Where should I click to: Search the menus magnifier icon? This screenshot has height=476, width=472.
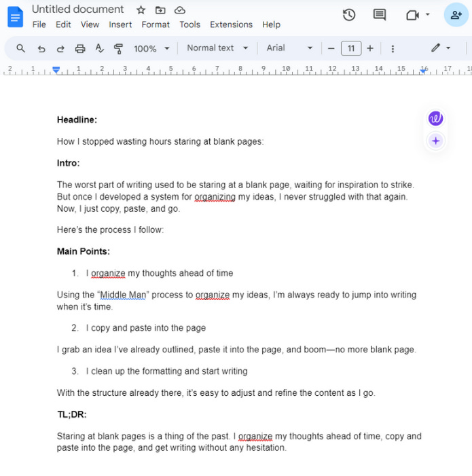point(20,48)
